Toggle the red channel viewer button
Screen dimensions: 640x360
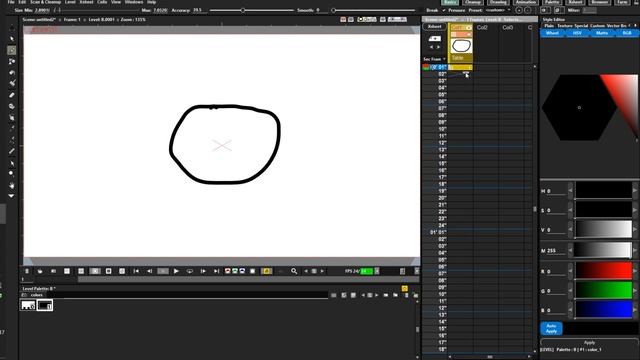click(x=228, y=271)
